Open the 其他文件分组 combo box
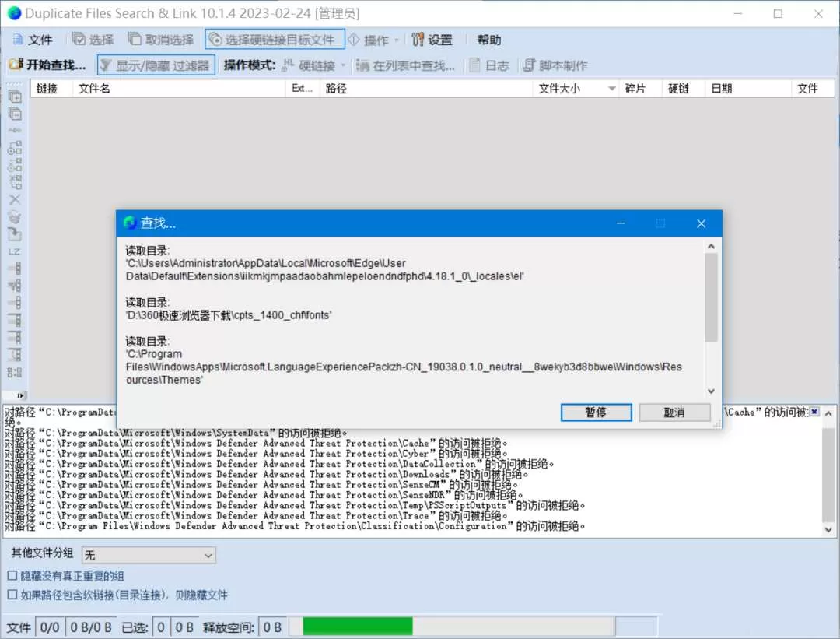 coord(149,556)
